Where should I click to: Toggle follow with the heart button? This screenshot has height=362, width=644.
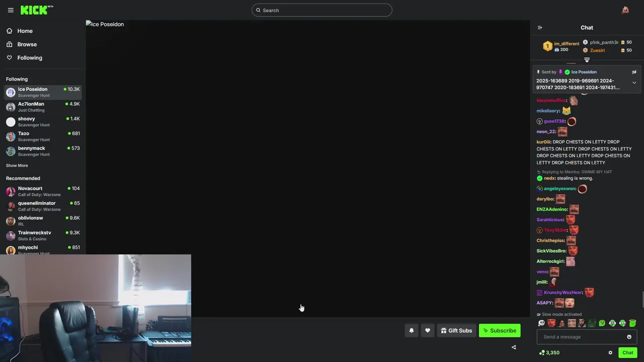[428, 330]
